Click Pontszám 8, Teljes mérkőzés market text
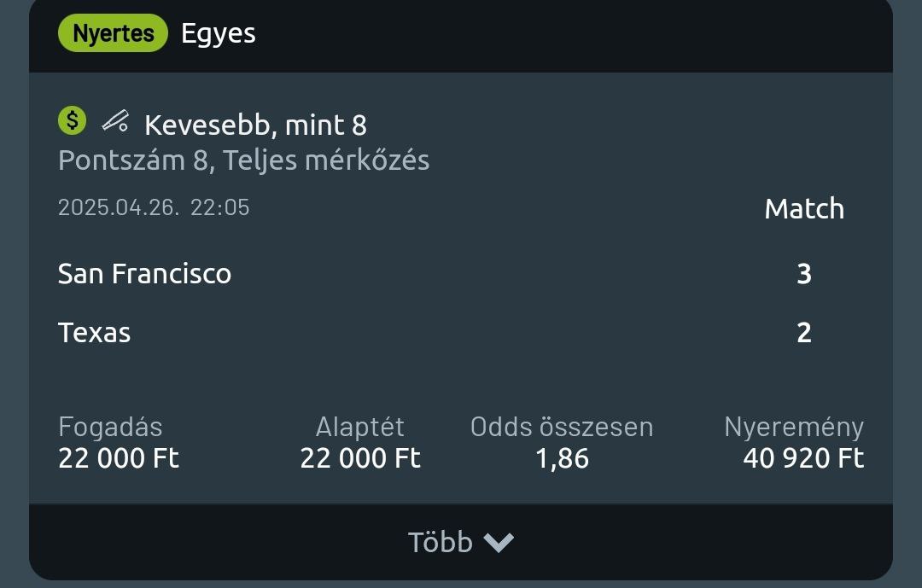This screenshot has height=588, width=922. coord(243,160)
